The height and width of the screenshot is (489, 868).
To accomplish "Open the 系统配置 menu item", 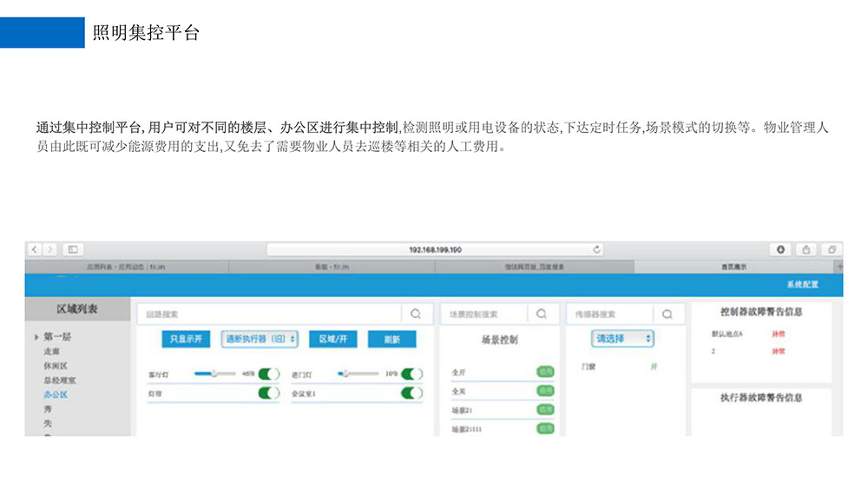I will click(802, 285).
